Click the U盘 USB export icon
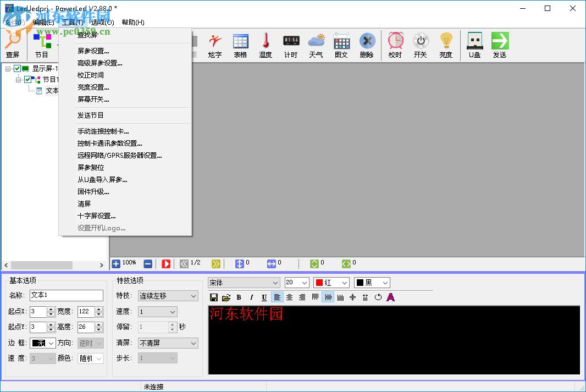 pyautogui.click(x=474, y=45)
